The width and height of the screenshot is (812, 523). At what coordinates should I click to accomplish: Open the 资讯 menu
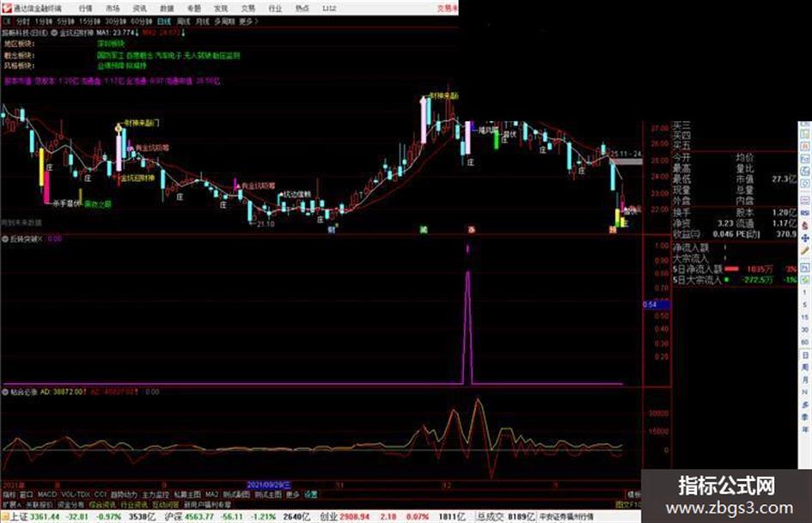tap(139, 9)
